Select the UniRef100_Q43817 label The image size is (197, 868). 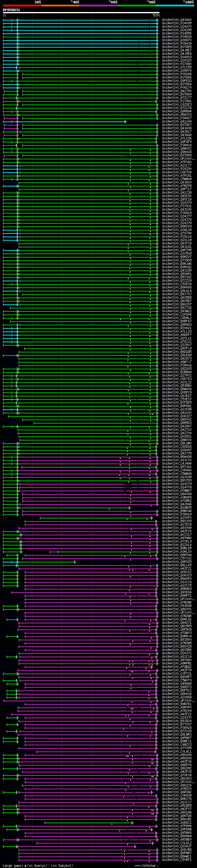pyautogui.click(x=177, y=131)
